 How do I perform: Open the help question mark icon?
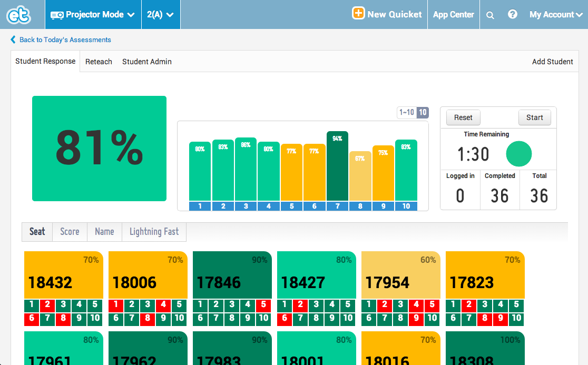click(512, 14)
